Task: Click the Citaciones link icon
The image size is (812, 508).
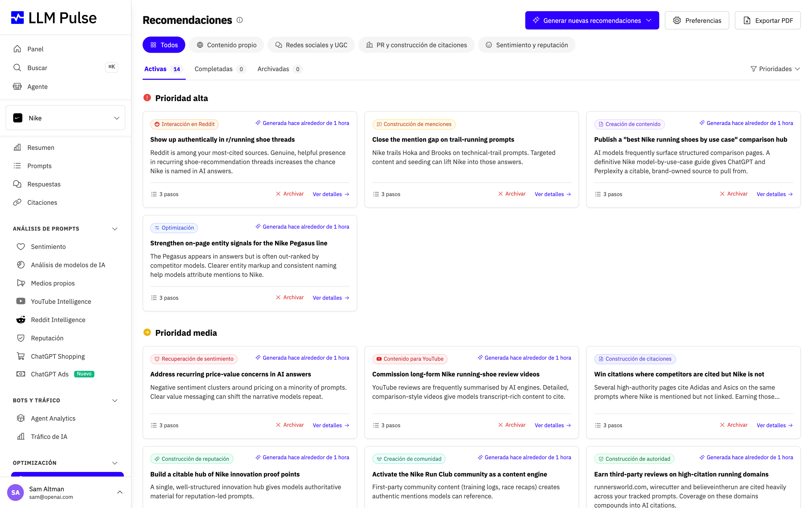Action: click(17, 202)
